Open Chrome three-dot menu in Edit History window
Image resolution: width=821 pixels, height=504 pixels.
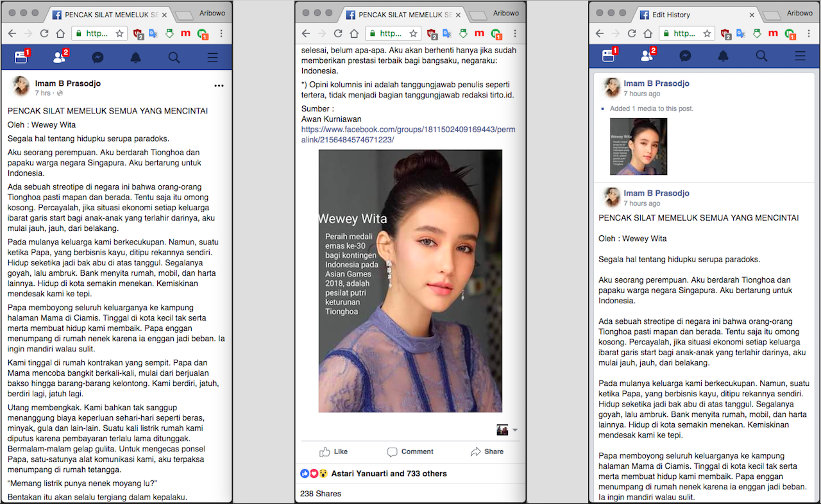(x=809, y=33)
